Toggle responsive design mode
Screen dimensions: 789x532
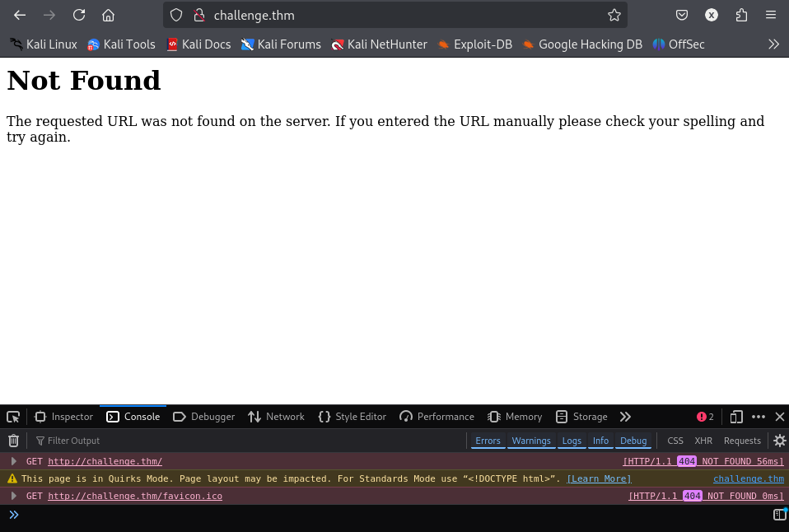736,417
